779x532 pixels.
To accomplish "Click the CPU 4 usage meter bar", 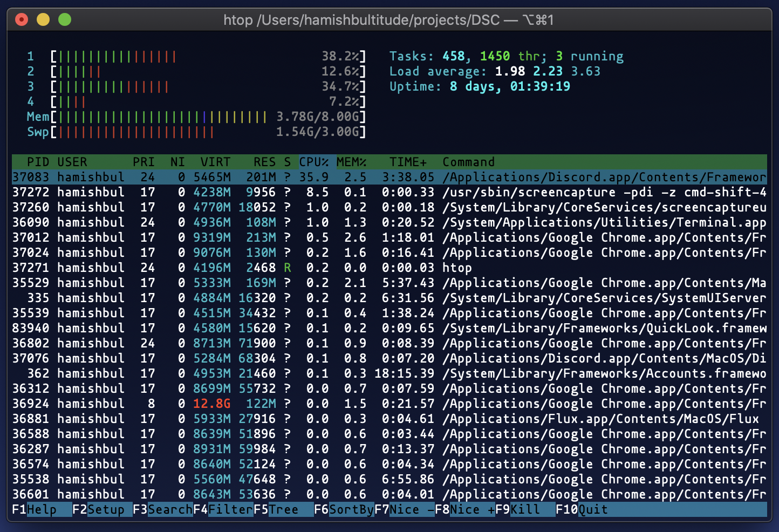I will click(x=208, y=101).
